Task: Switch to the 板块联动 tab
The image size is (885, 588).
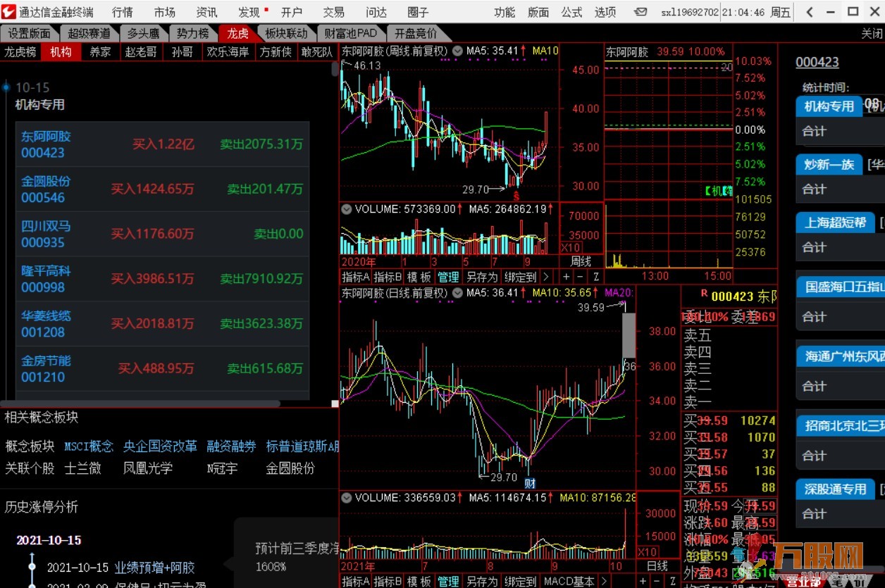Action: [286, 33]
